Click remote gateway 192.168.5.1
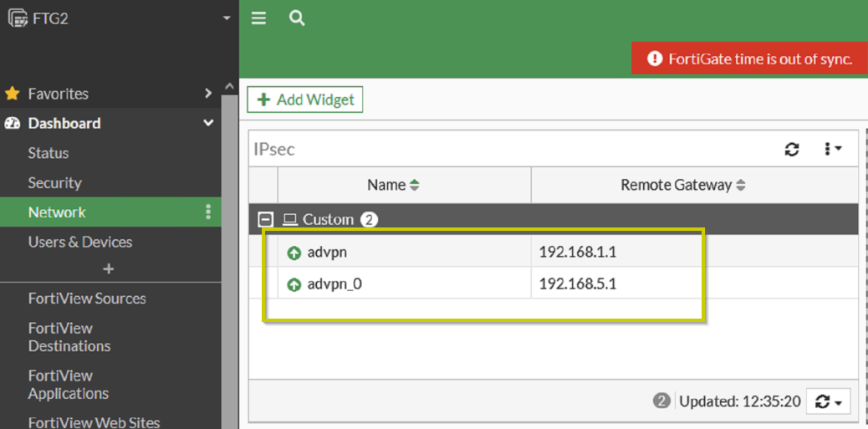This screenshot has height=429, width=868. point(577,284)
